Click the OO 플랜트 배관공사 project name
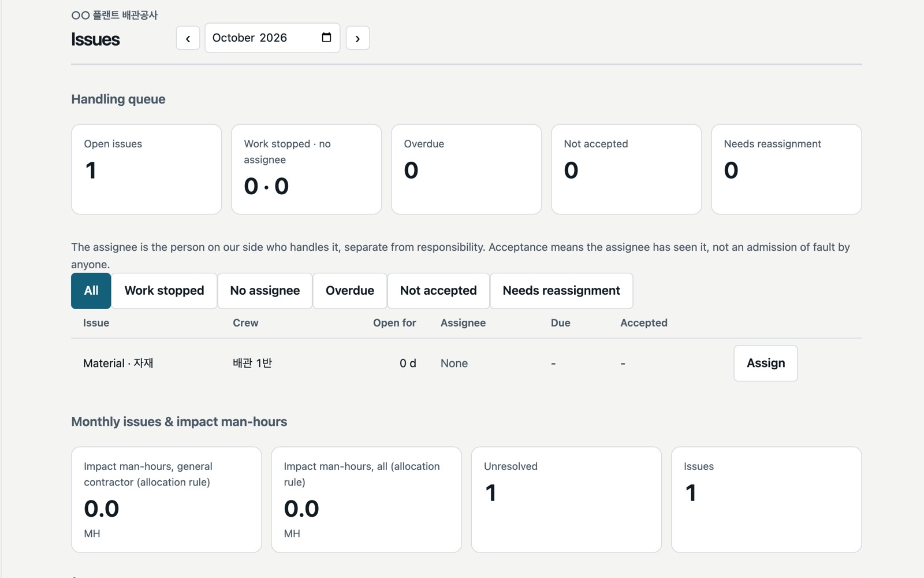The height and width of the screenshot is (578, 924). point(114,15)
